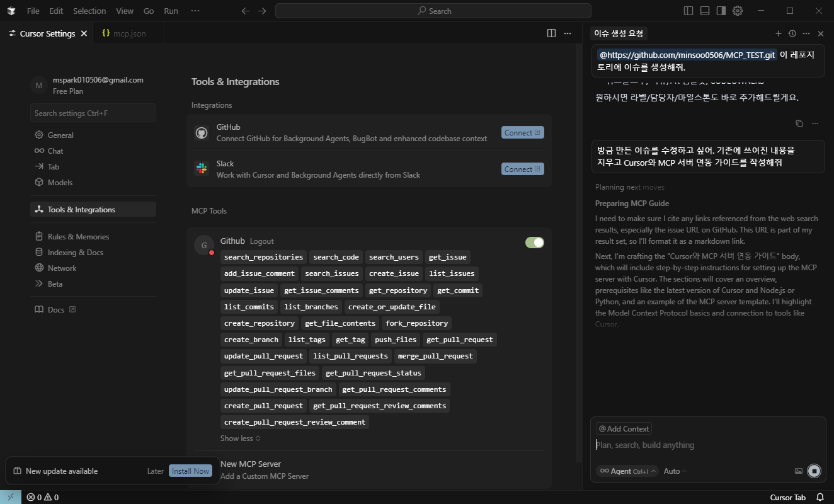The width and height of the screenshot is (834, 504).
Task: Click the Search settings field
Action: (x=93, y=113)
